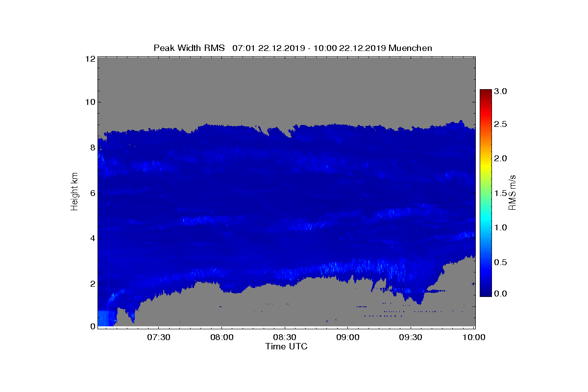
Task: Click the height axis label '4'
Action: (92, 238)
